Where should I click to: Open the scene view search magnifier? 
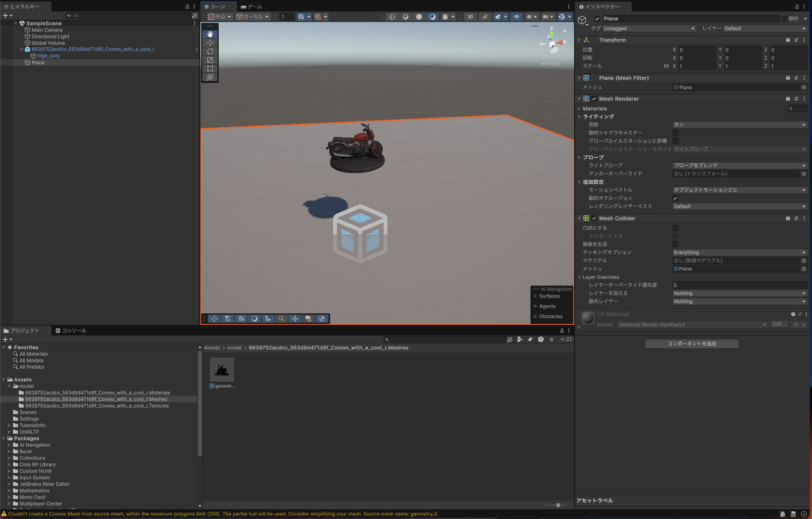(x=282, y=319)
